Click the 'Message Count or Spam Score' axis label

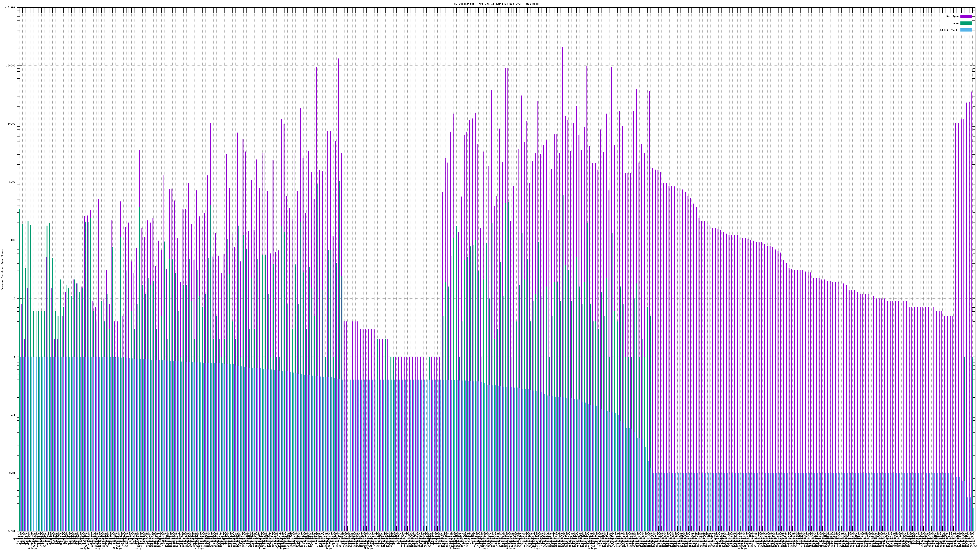[2, 270]
